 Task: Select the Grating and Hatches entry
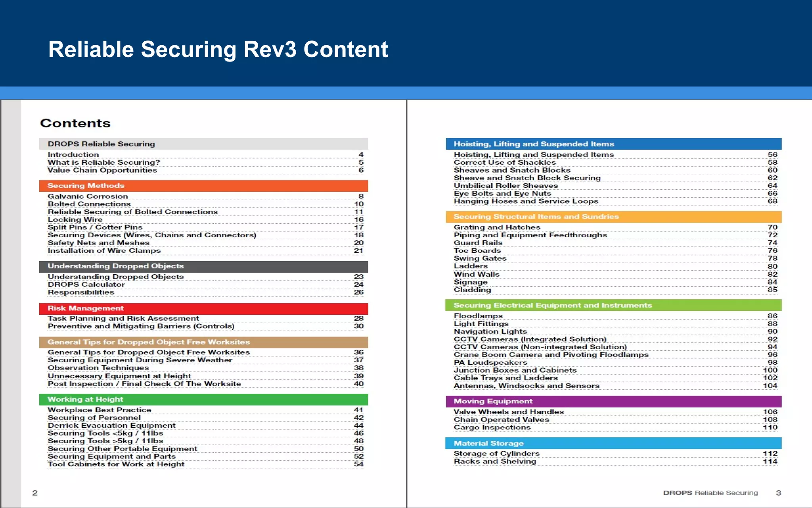pyautogui.click(x=497, y=227)
